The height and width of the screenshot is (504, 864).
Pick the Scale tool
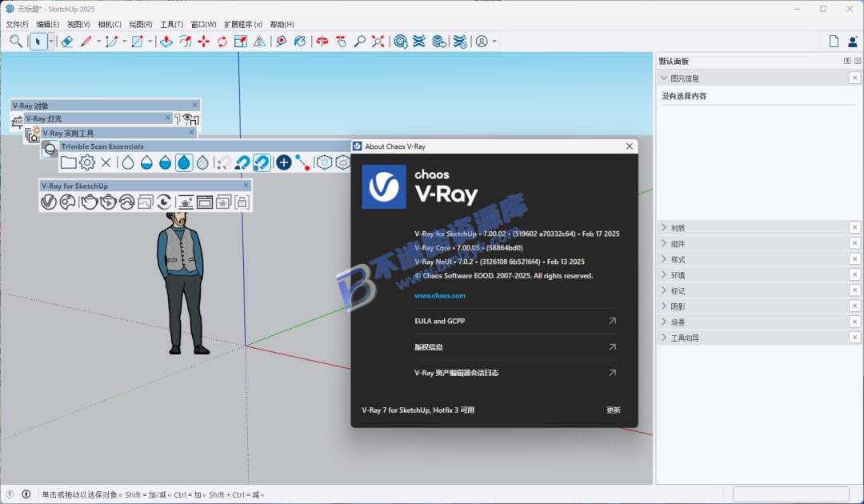click(x=241, y=42)
